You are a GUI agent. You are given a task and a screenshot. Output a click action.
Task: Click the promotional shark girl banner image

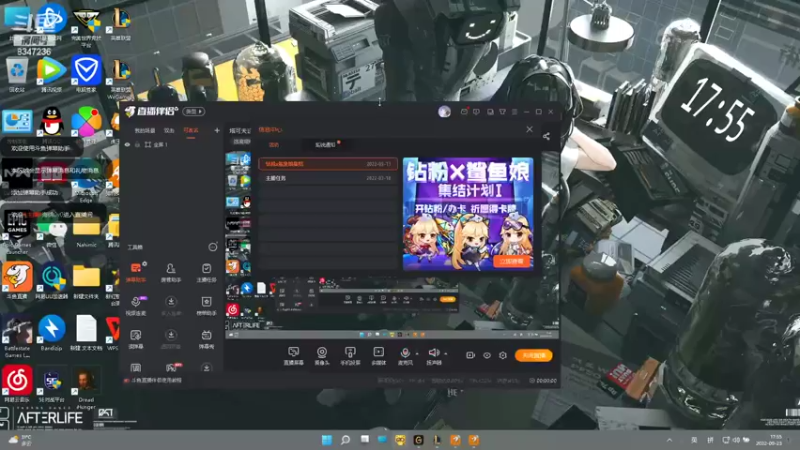coord(468,214)
